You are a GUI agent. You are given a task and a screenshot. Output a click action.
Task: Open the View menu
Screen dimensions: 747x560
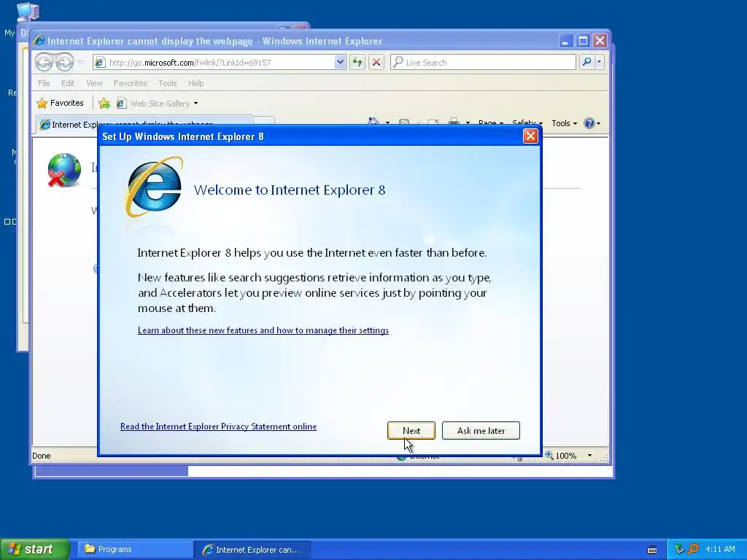coord(94,83)
